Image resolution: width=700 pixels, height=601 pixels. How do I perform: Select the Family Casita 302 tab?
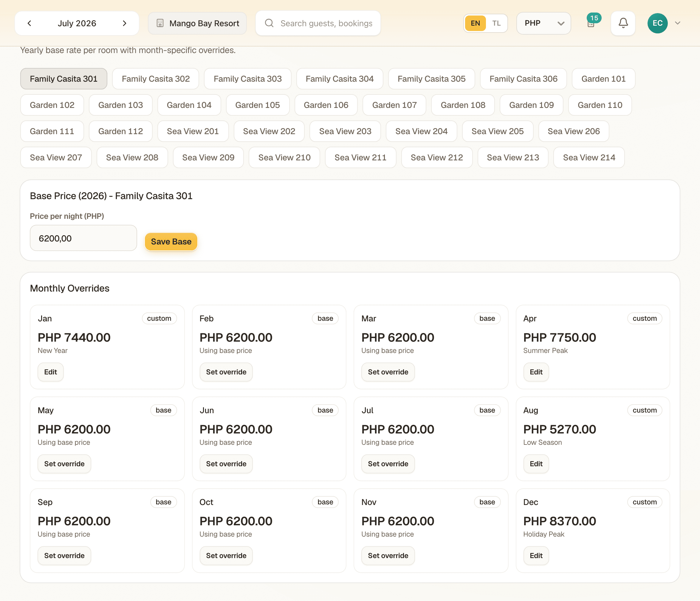tap(156, 79)
